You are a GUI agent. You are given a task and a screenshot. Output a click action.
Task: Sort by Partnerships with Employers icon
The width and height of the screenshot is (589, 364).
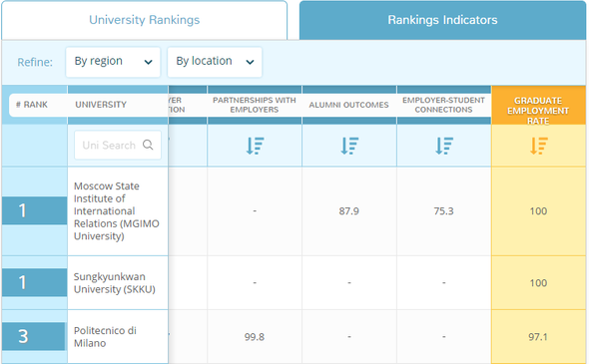[x=255, y=146]
